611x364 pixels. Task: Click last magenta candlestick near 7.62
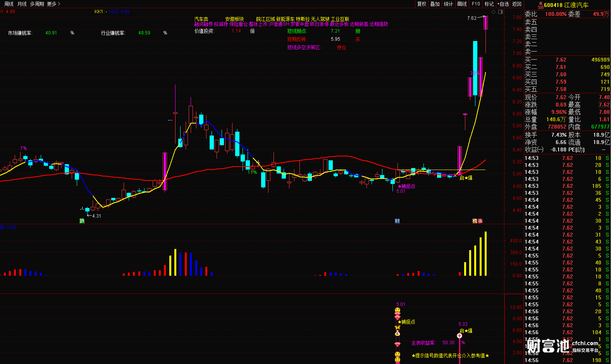click(485, 23)
